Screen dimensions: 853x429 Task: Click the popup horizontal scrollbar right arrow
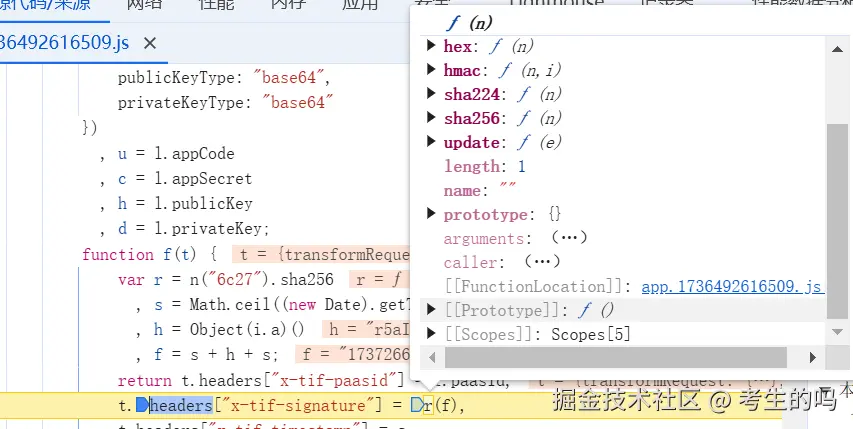point(812,357)
